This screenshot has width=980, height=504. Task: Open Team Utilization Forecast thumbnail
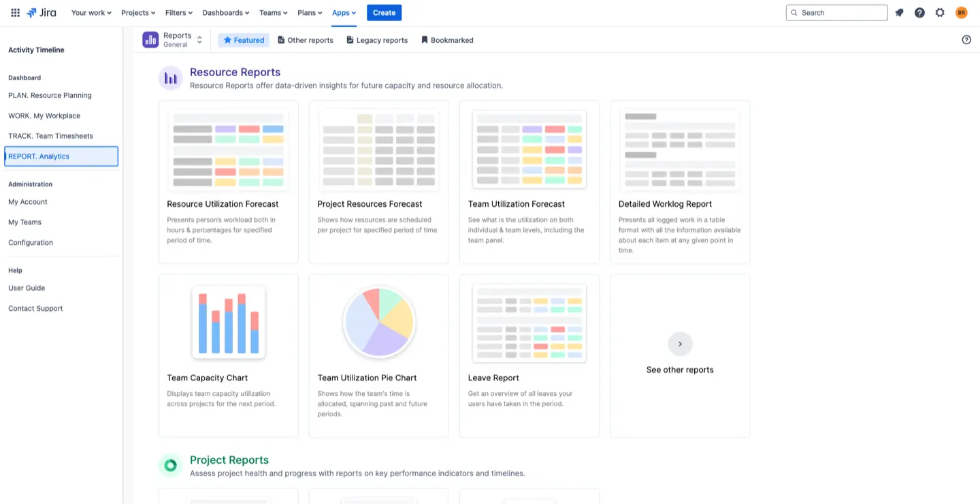point(529,150)
